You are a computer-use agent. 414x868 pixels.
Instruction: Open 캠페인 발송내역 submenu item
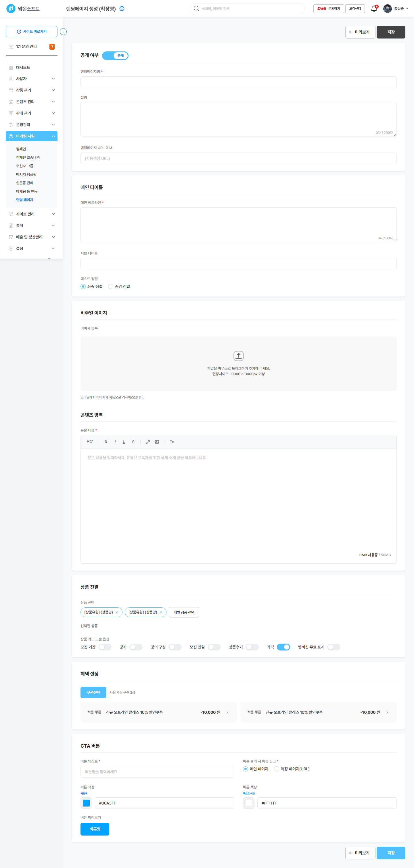click(28, 158)
